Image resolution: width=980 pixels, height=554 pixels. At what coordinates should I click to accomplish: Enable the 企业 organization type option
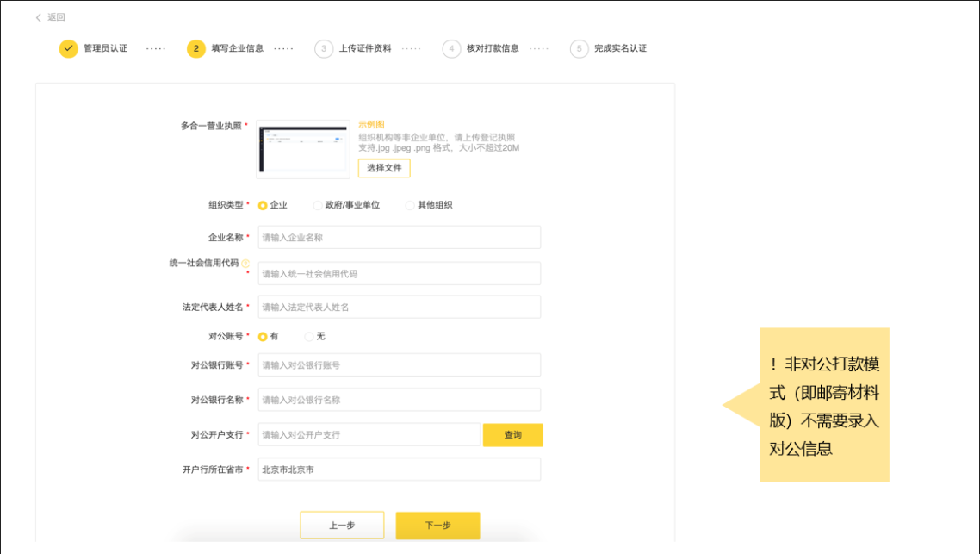262,205
